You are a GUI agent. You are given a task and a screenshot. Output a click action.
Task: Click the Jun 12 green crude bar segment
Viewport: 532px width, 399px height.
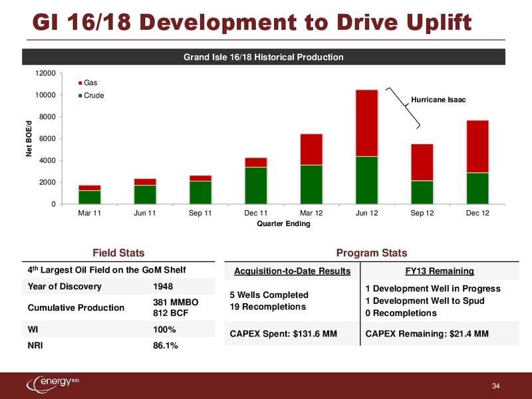pos(367,180)
